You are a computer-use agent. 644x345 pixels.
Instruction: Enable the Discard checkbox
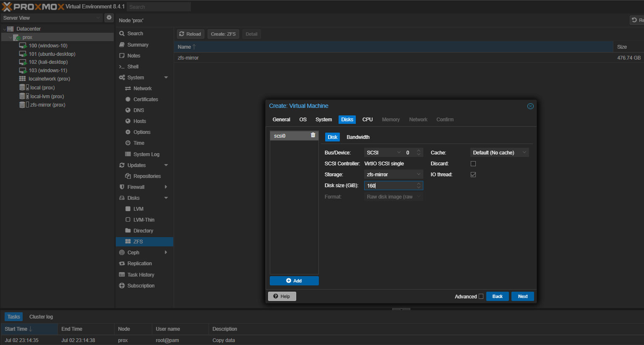[473, 164]
